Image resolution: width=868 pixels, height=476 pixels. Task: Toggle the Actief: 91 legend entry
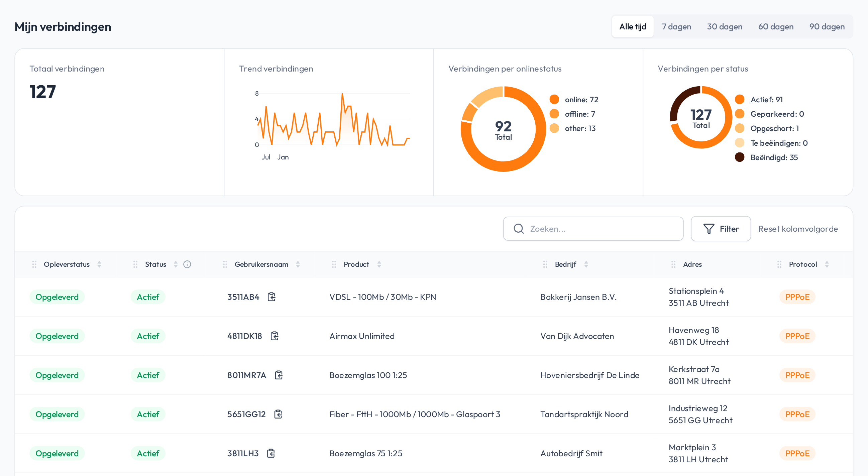coord(758,100)
